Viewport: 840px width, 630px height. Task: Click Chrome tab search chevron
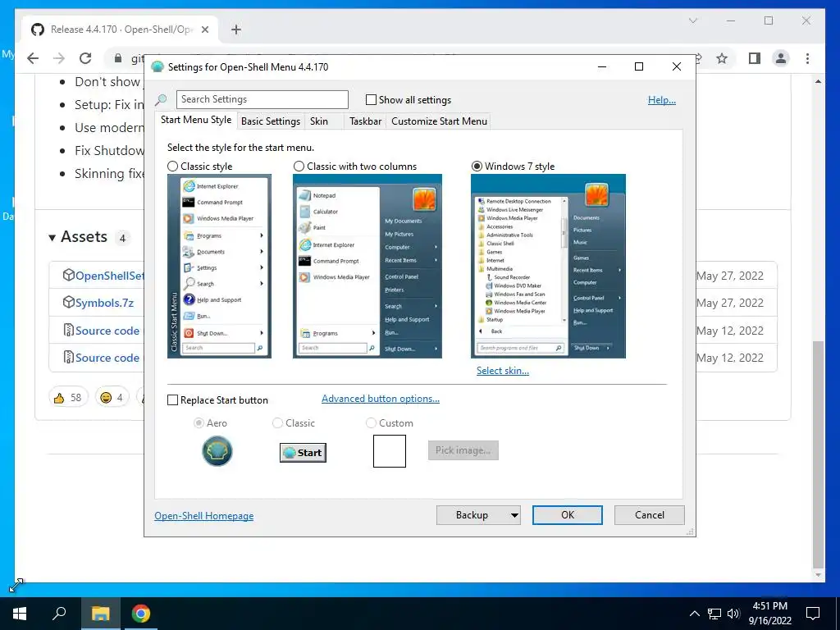click(692, 21)
